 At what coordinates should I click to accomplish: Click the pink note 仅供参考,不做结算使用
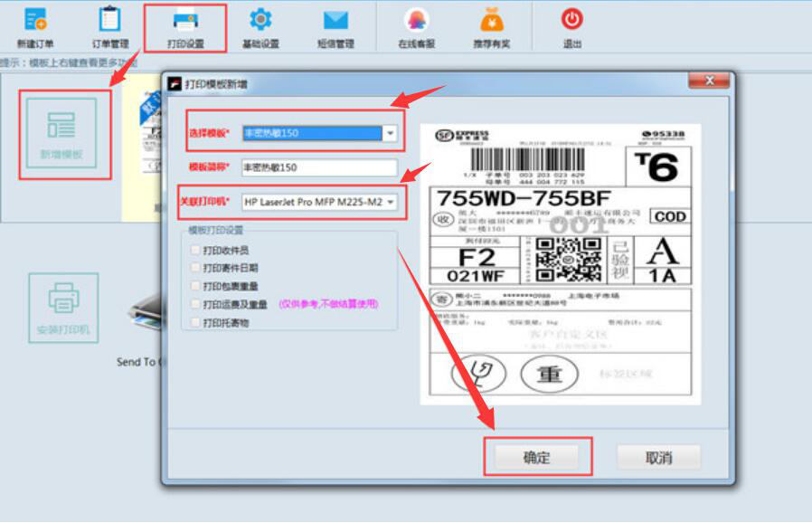[328, 304]
